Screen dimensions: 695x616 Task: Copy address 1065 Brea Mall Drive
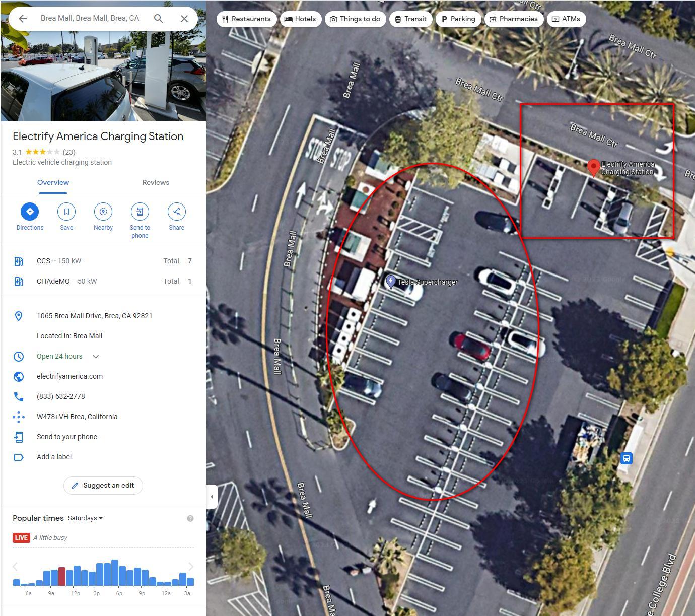click(x=94, y=316)
